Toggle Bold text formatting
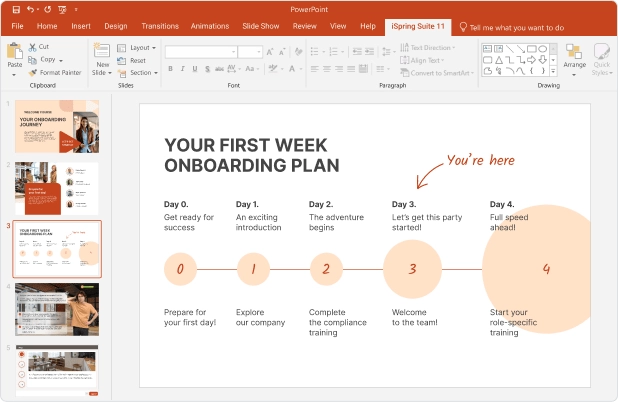The width and height of the screenshot is (618, 402). click(x=170, y=69)
